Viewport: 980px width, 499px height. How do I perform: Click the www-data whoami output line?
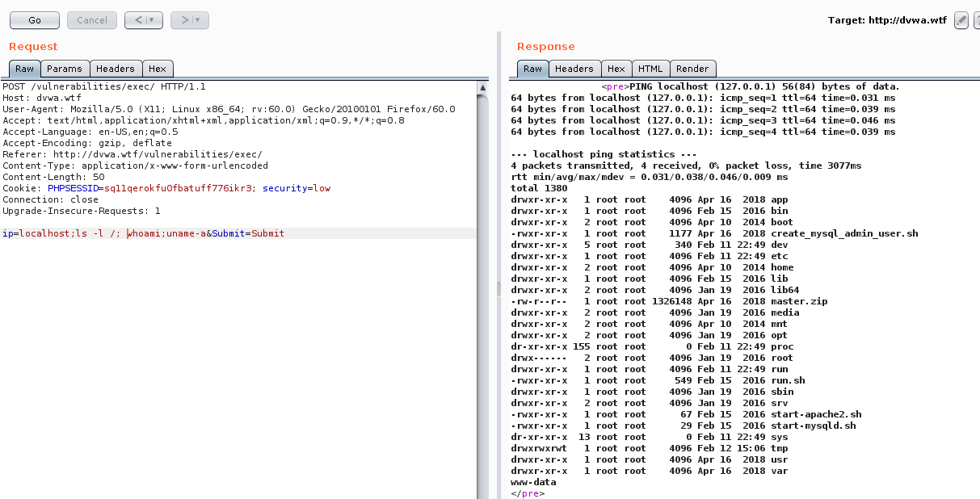[x=534, y=482]
